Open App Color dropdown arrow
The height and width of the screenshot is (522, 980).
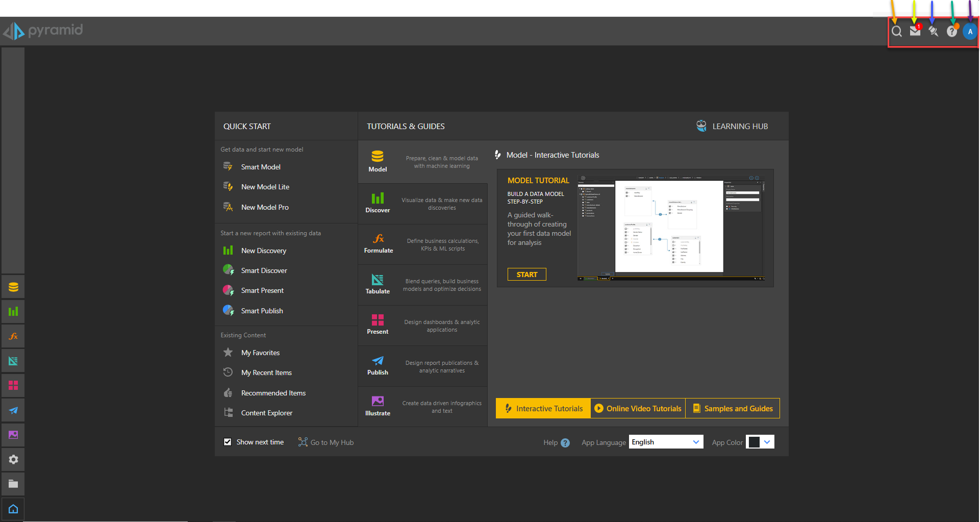(x=767, y=442)
